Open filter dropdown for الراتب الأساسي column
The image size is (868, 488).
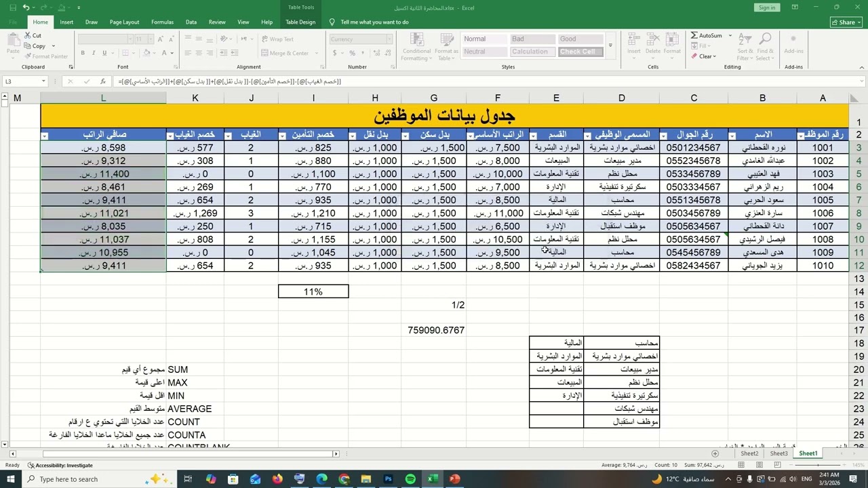tap(471, 136)
